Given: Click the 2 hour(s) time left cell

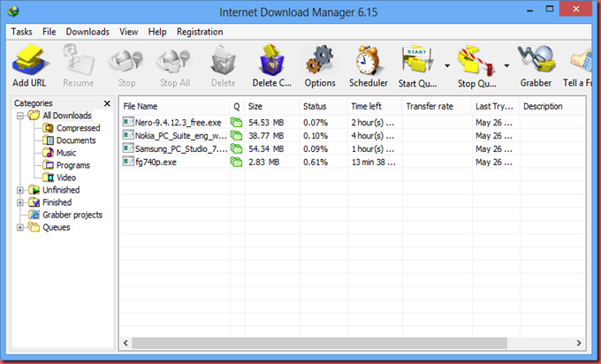Looking at the screenshot, I should tap(373, 123).
